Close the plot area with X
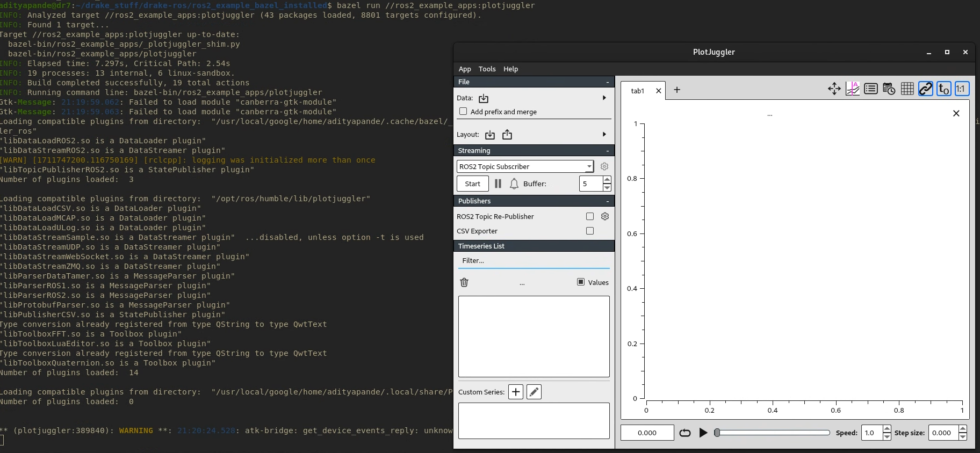 [956, 113]
